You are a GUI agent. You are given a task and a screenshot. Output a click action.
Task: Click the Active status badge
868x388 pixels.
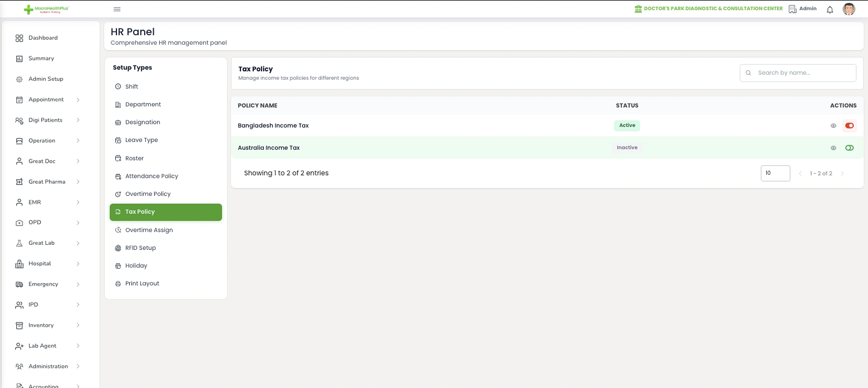627,125
